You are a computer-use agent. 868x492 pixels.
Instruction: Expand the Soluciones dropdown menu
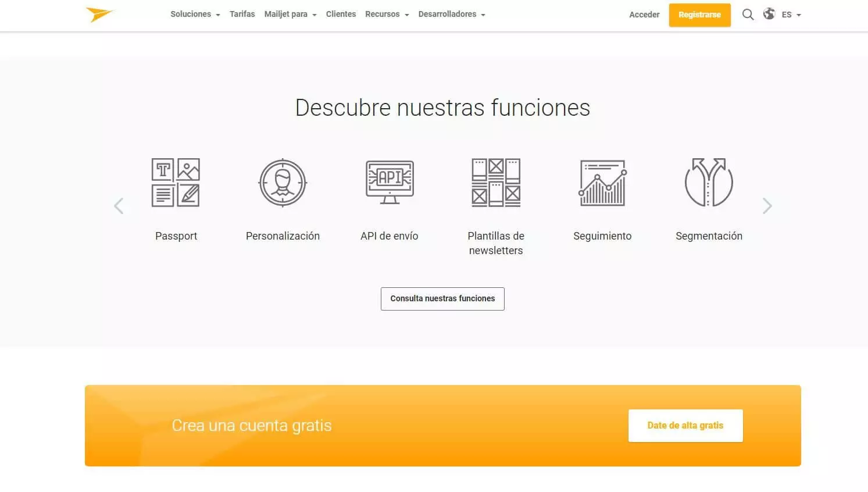[x=195, y=15]
